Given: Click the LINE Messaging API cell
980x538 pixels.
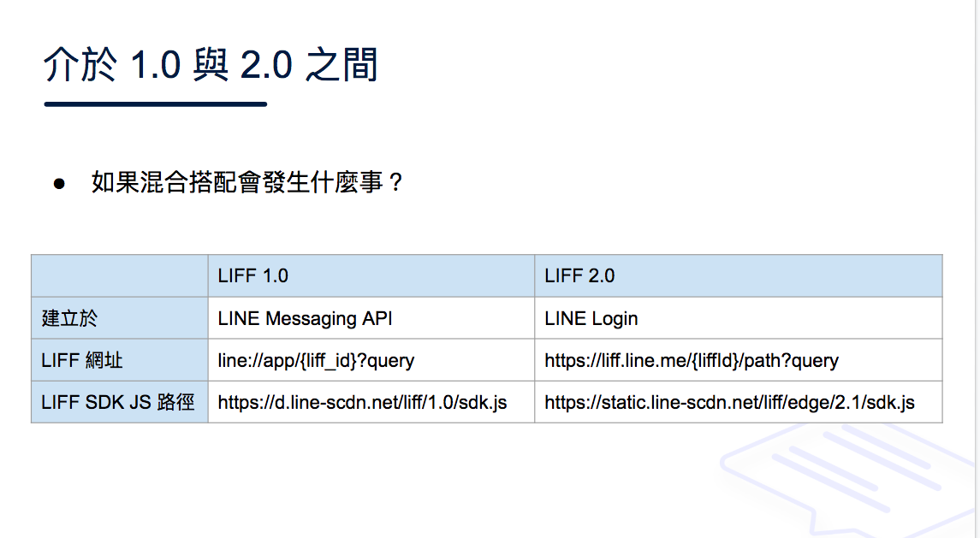Looking at the screenshot, I should click(x=371, y=318).
